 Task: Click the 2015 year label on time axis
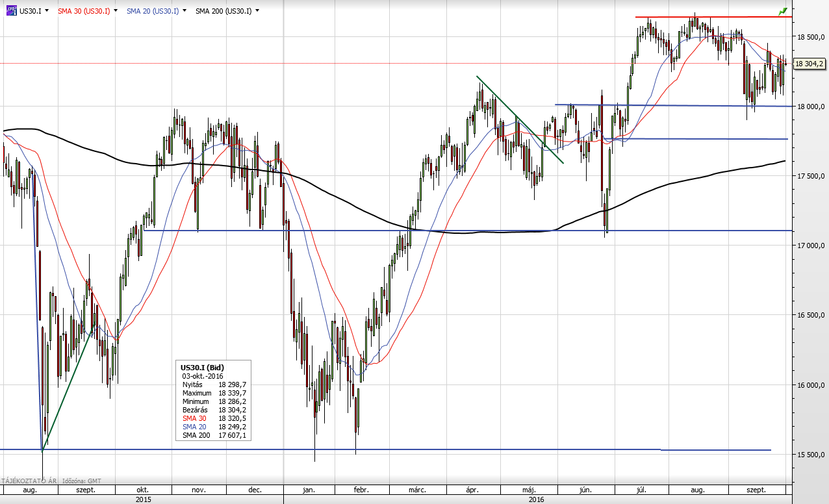tap(142, 499)
